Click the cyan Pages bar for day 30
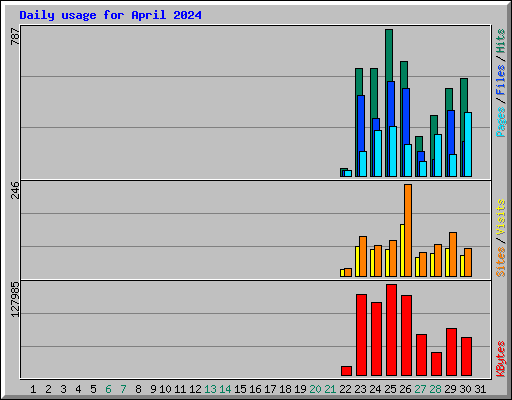 click(468, 144)
